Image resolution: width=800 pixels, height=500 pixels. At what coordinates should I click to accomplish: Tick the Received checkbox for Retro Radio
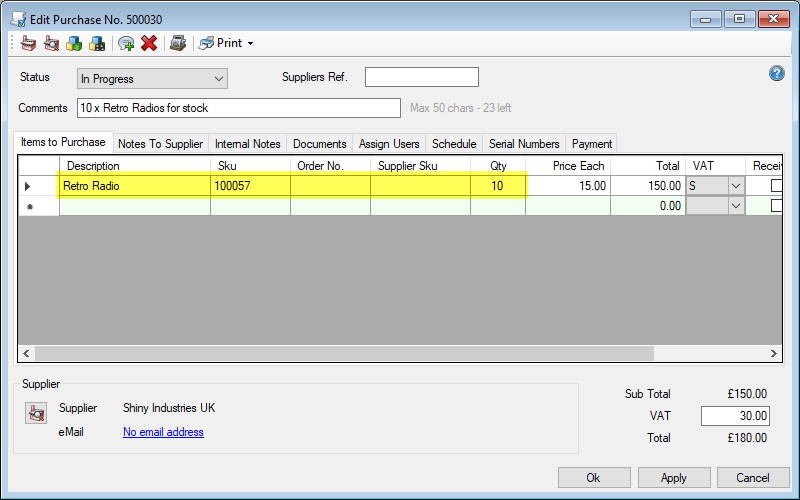(776, 186)
